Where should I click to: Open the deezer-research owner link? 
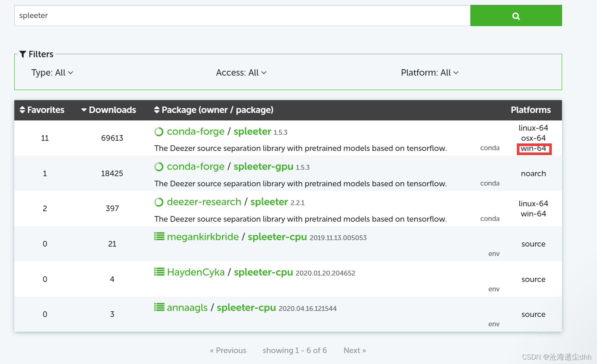(x=204, y=202)
